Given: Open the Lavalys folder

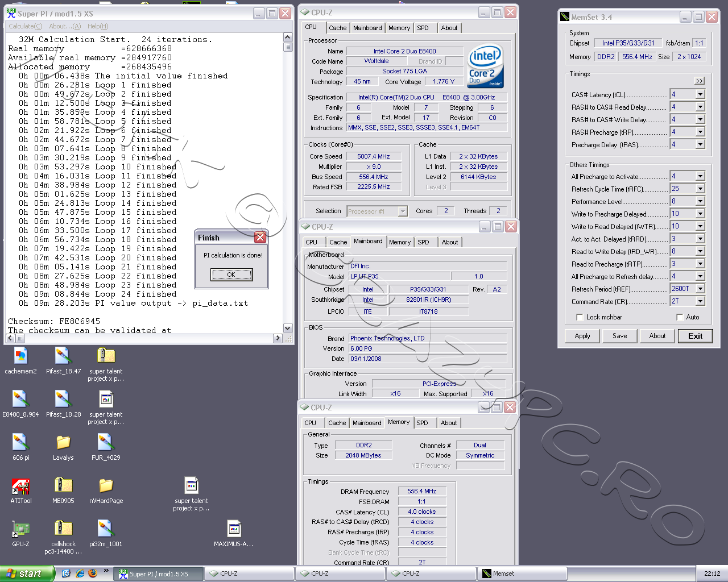Looking at the screenshot, I should pos(63,447).
